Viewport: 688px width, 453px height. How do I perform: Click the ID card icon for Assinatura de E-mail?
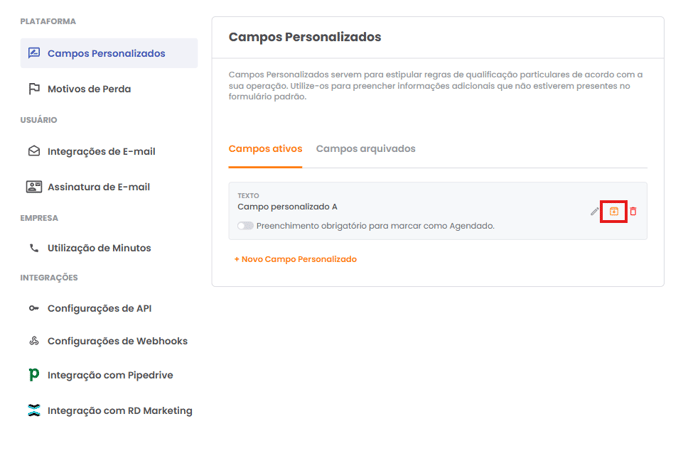[x=34, y=187]
